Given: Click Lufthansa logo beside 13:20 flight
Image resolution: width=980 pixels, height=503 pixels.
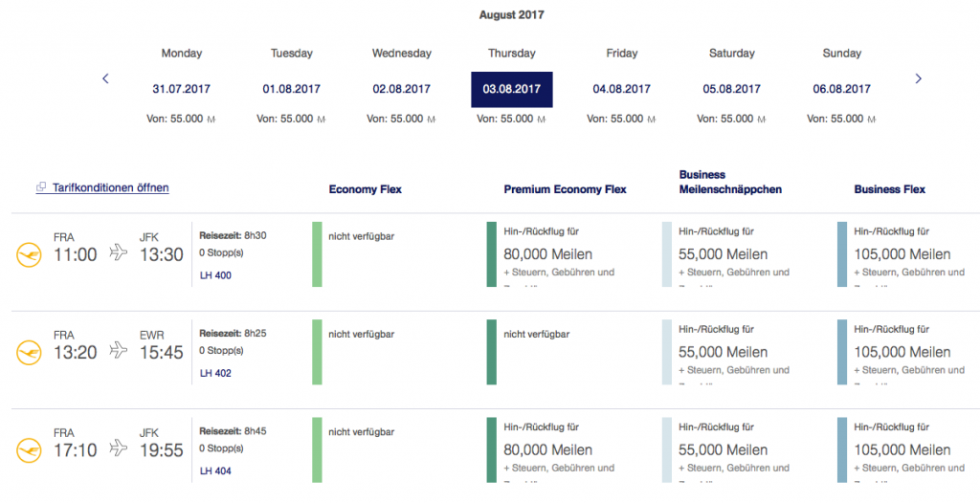Looking at the screenshot, I should (30, 352).
